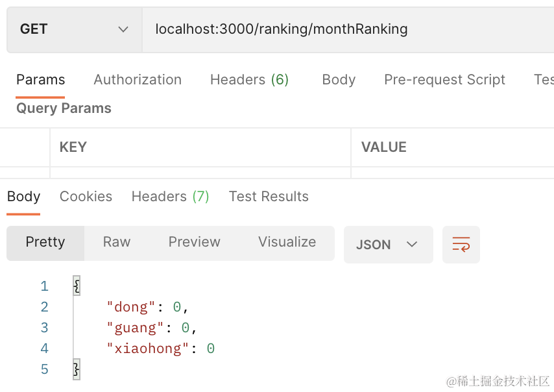The width and height of the screenshot is (554, 392).
Task: Open the GET method dropdown
Action: (74, 29)
